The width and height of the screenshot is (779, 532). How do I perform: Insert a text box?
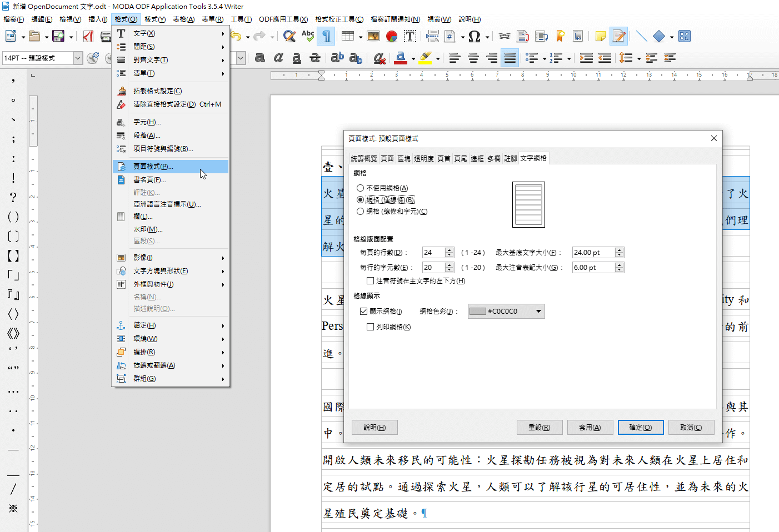(410, 36)
